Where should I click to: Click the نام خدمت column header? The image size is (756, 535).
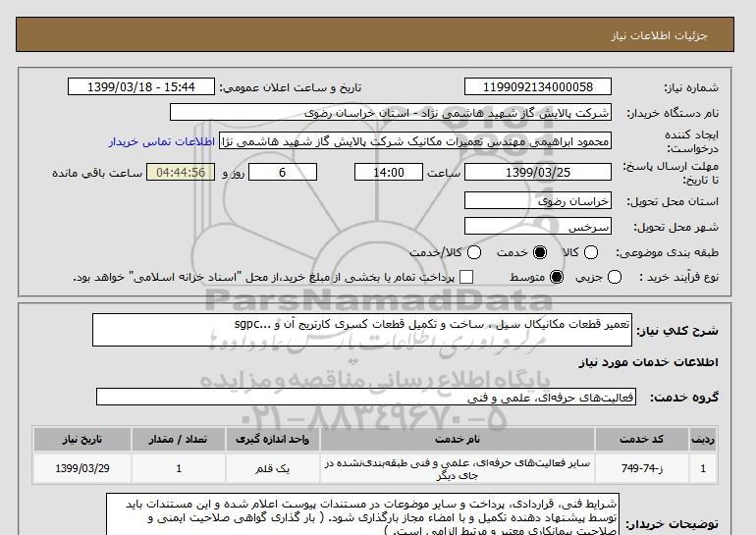tap(458, 439)
